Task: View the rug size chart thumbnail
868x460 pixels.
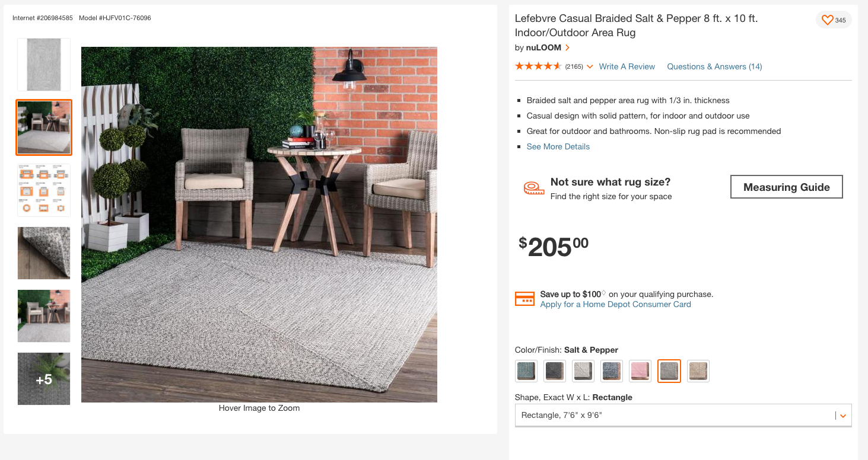Action: click(44, 190)
